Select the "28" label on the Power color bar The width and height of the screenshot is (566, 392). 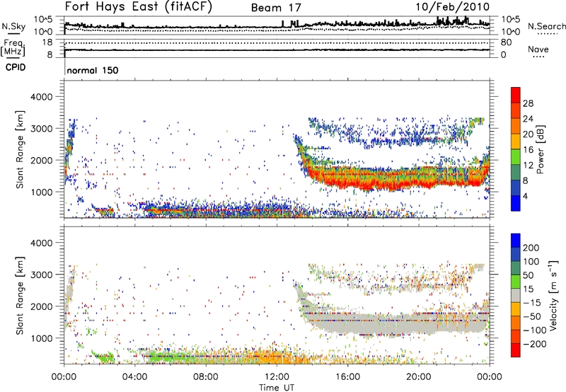(528, 103)
